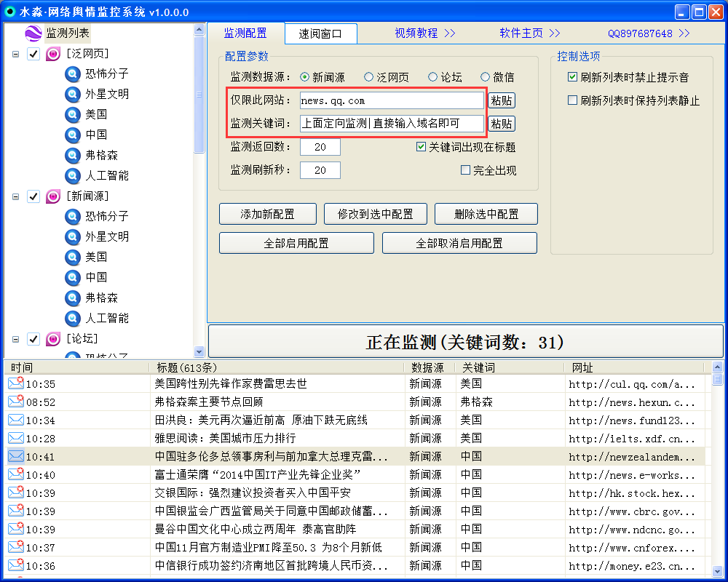Click search icon for 外星文明 under [泛网页]
This screenshot has height=582, width=728.
pos(72,95)
